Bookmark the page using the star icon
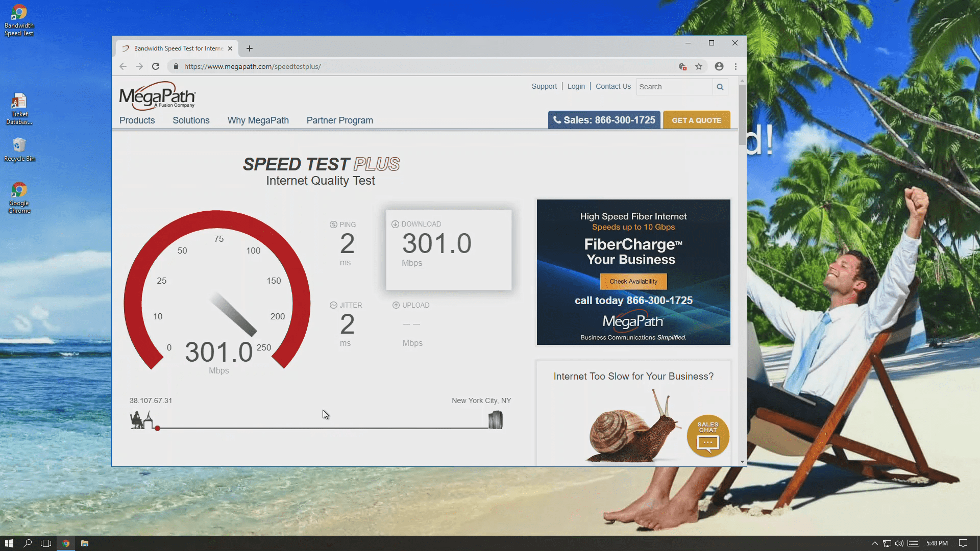Image resolution: width=980 pixels, height=551 pixels. (699, 66)
